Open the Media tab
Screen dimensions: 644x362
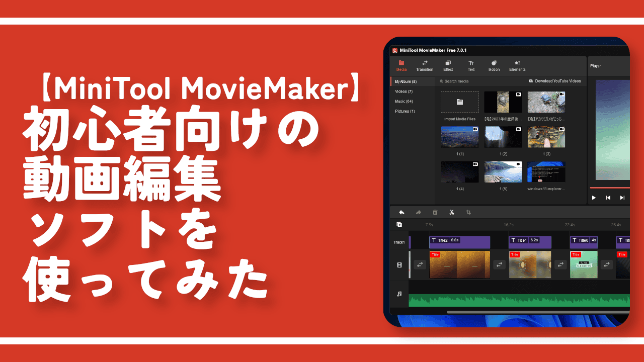click(x=401, y=66)
